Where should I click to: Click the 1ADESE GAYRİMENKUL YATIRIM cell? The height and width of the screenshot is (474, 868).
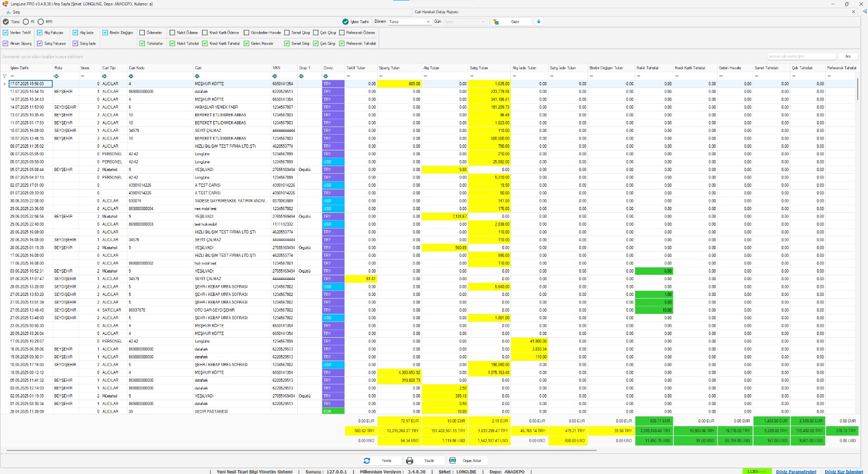pyautogui.click(x=232, y=201)
